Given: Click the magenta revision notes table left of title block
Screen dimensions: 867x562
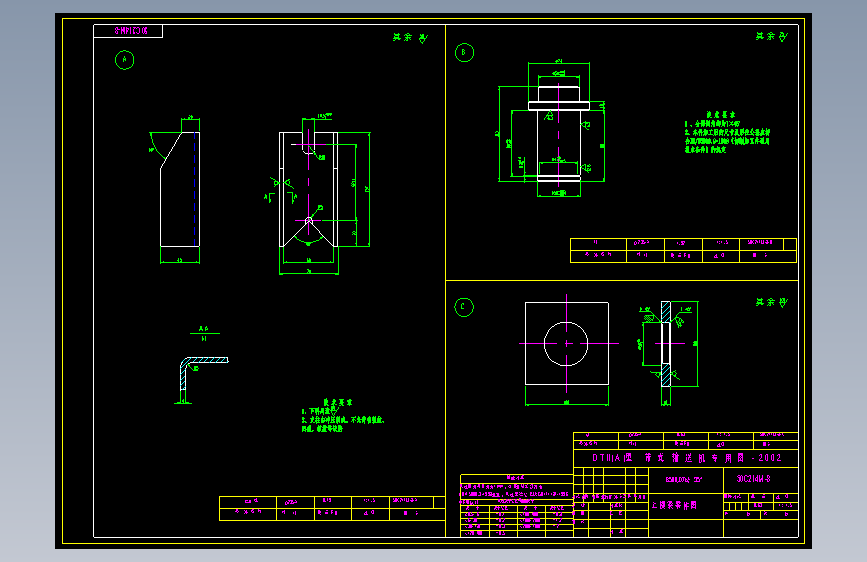Looking at the screenshot, I should [x=516, y=506].
